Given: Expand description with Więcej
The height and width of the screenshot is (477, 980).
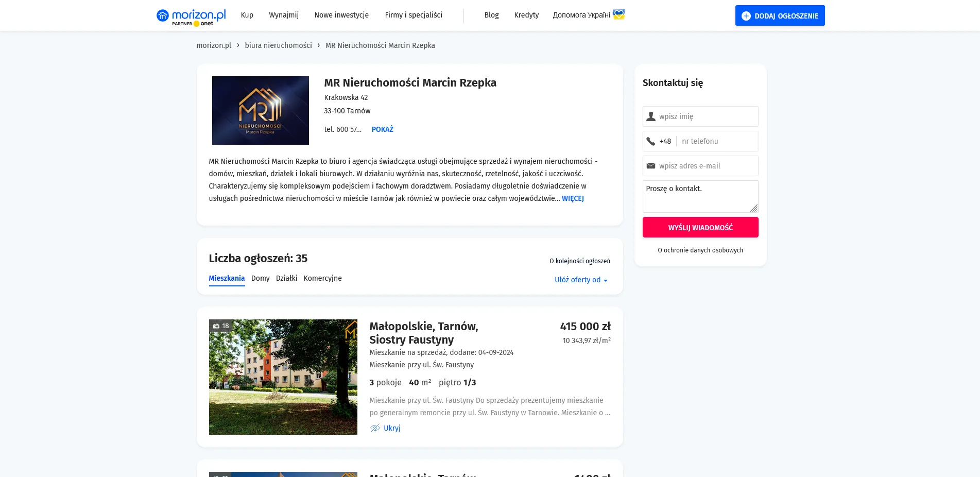Looking at the screenshot, I should point(573,198).
